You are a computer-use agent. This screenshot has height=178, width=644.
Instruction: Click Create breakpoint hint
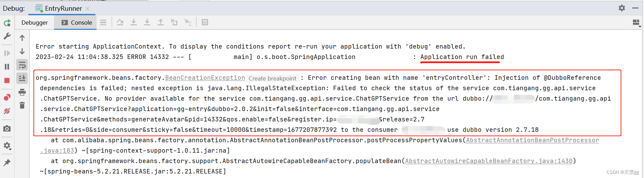coord(272,78)
